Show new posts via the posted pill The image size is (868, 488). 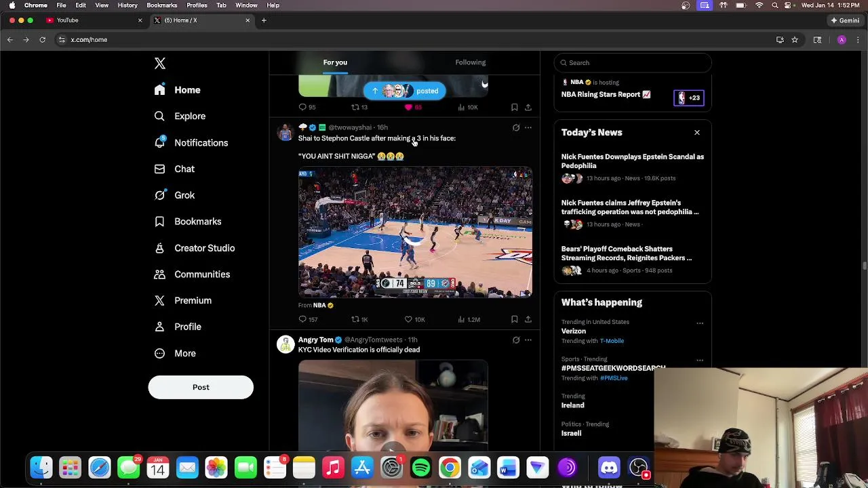click(x=404, y=91)
